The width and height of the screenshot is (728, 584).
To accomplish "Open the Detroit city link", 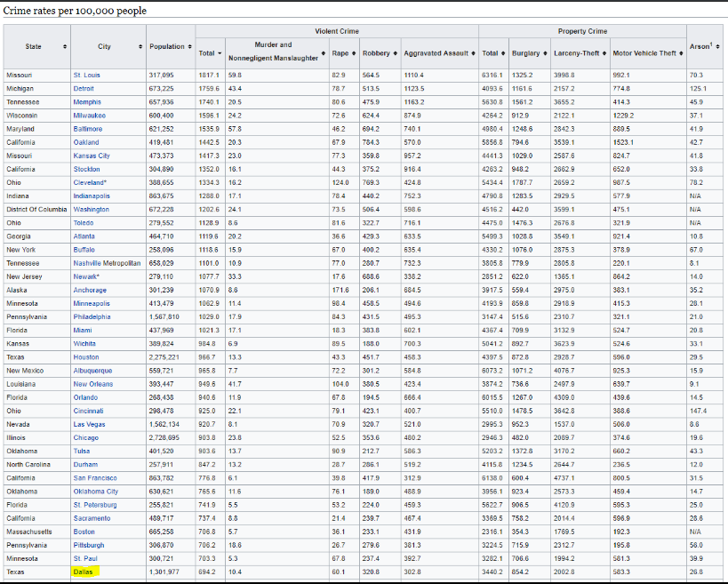I will tap(84, 89).
